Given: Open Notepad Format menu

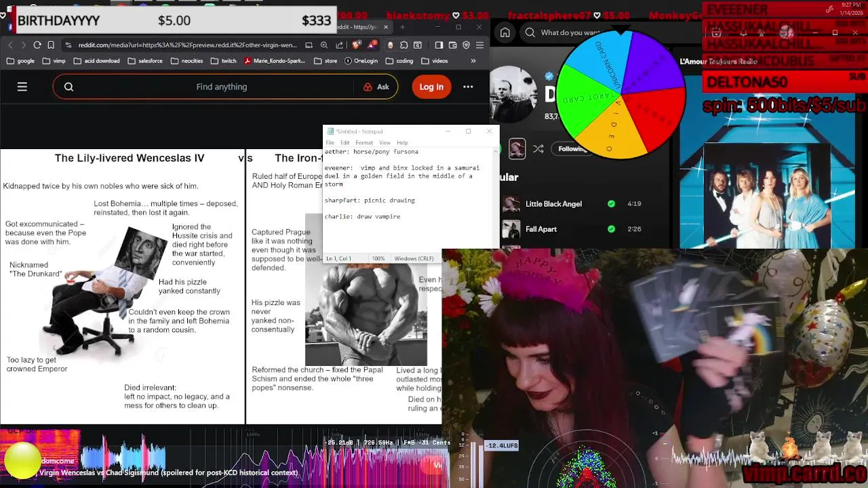Looking at the screenshot, I should (364, 143).
